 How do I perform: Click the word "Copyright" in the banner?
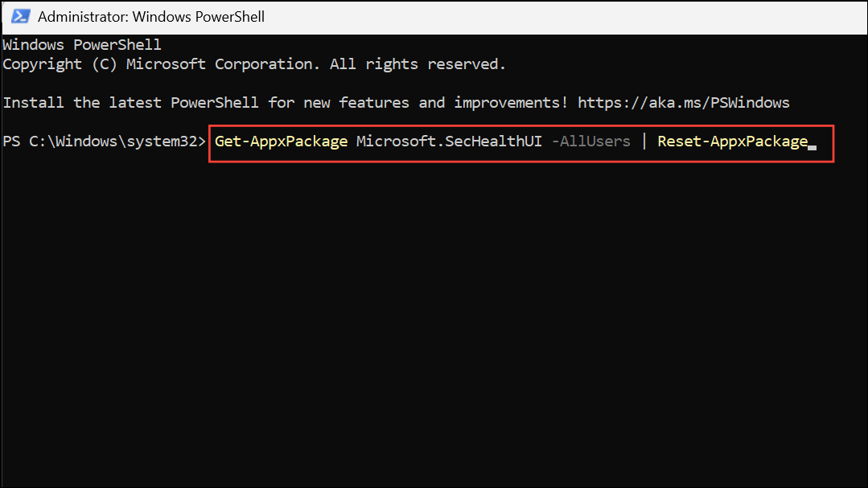click(43, 64)
